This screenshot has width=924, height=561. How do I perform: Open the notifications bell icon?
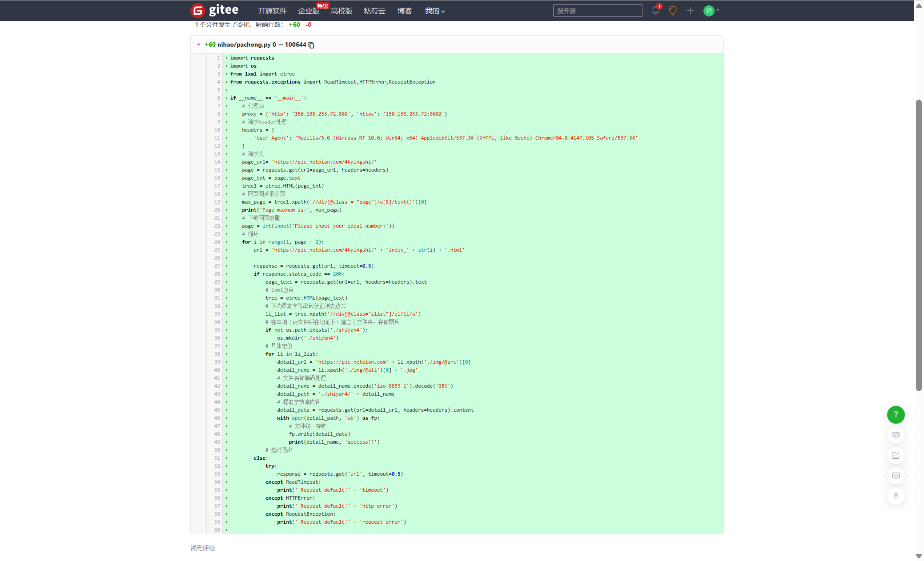(x=655, y=11)
